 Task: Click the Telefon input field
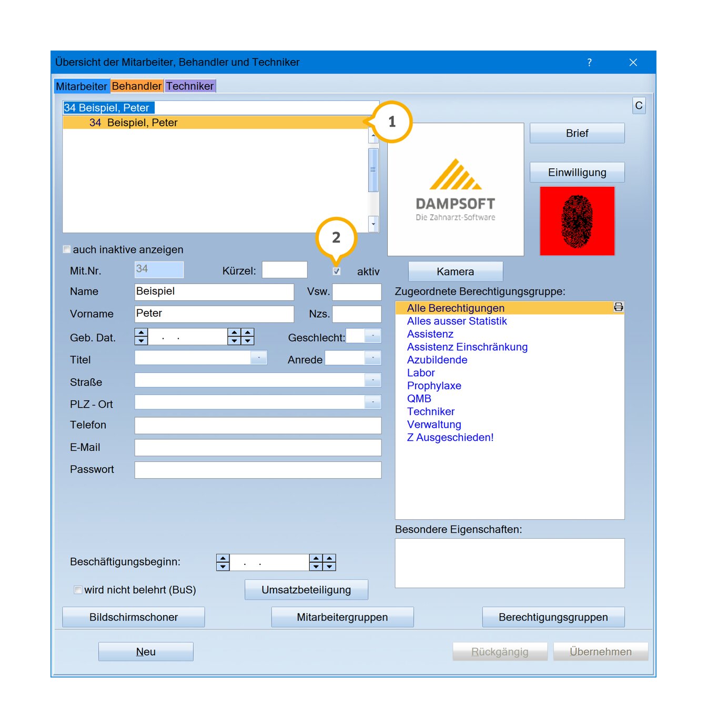(x=258, y=426)
